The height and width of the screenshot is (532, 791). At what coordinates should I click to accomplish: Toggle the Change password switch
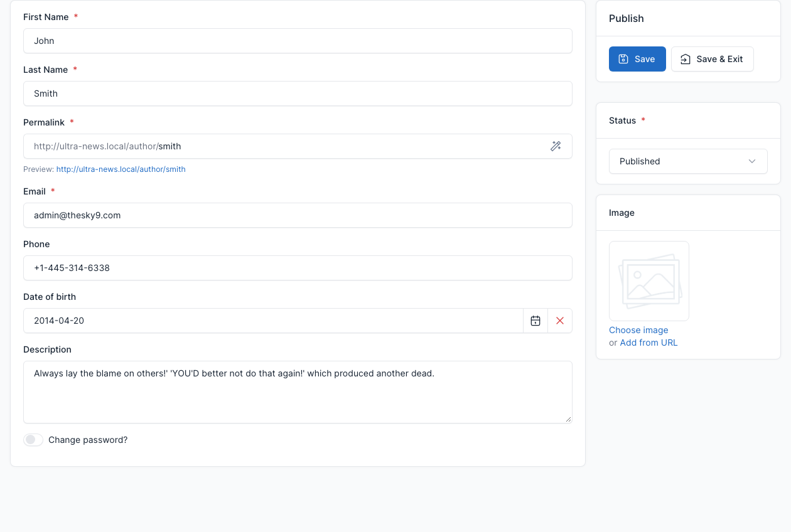point(33,440)
